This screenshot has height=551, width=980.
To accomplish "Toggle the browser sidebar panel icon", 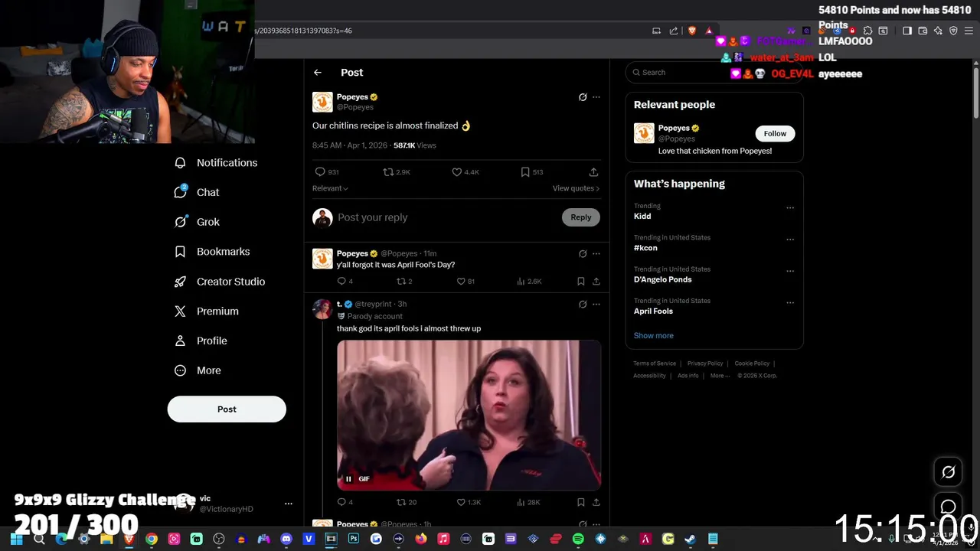I will pos(907,31).
